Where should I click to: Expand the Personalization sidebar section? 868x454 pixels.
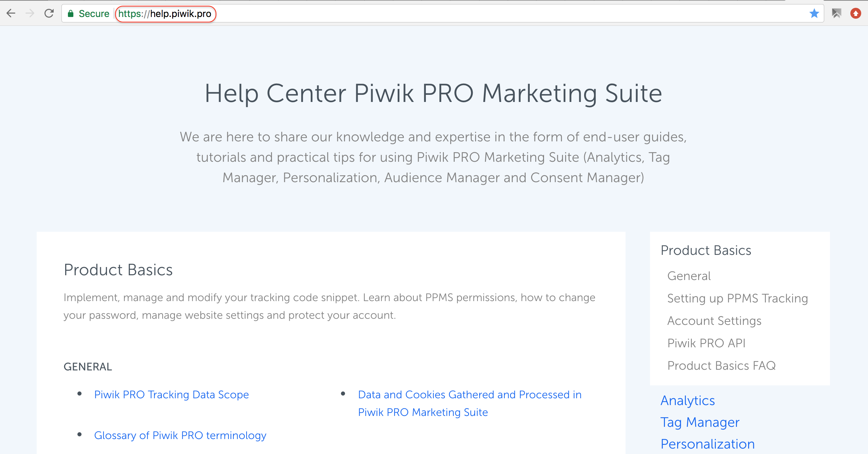click(x=708, y=444)
